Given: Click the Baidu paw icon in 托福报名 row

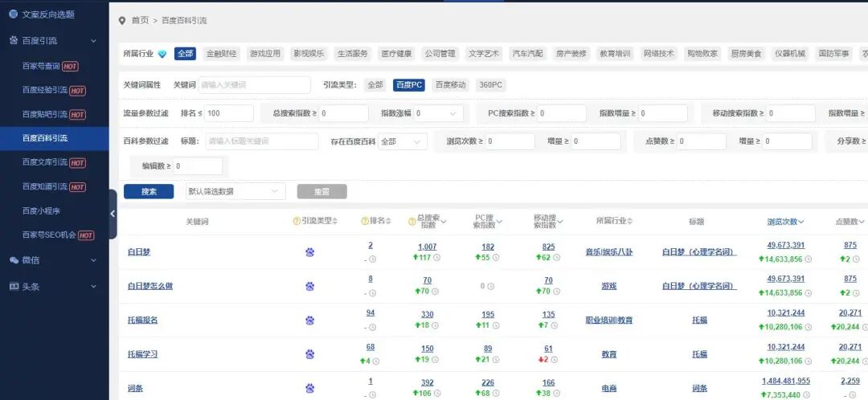Looking at the screenshot, I should pyautogui.click(x=310, y=320).
